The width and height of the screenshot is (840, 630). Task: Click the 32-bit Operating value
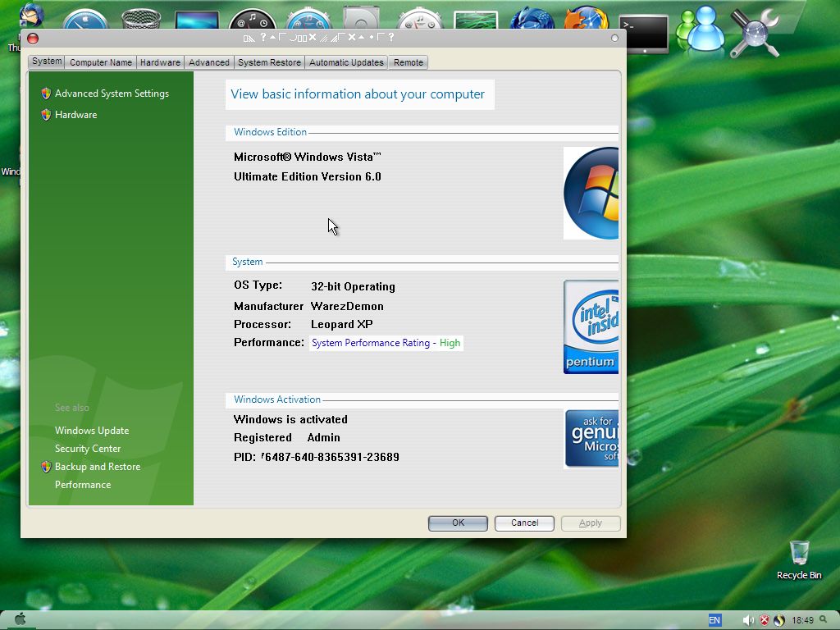coord(353,286)
